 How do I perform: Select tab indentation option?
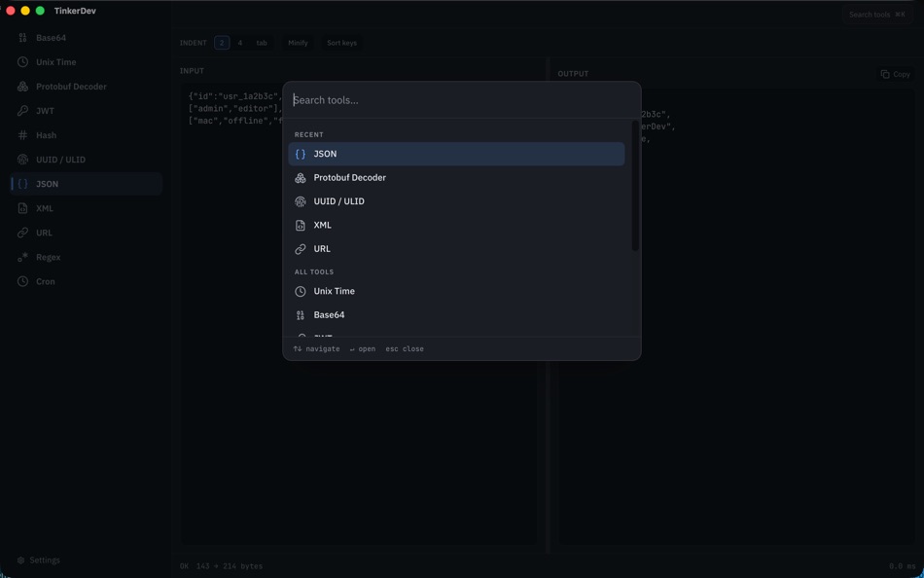point(262,43)
